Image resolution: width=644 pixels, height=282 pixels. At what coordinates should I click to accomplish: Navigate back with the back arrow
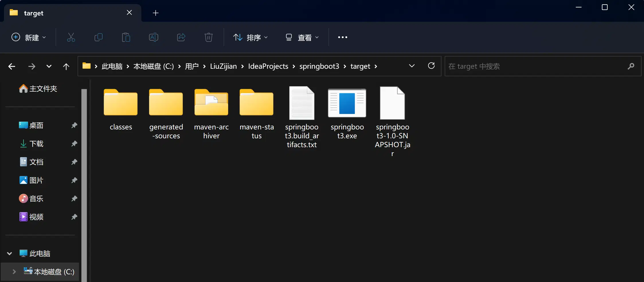(11, 66)
